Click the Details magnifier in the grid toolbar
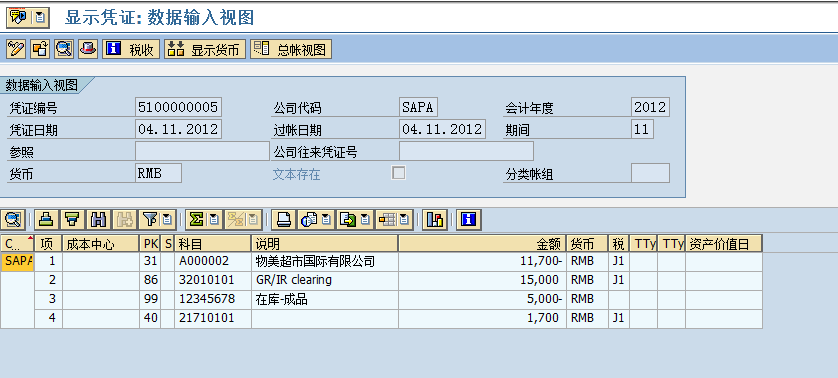The image size is (838, 378). click(13, 219)
